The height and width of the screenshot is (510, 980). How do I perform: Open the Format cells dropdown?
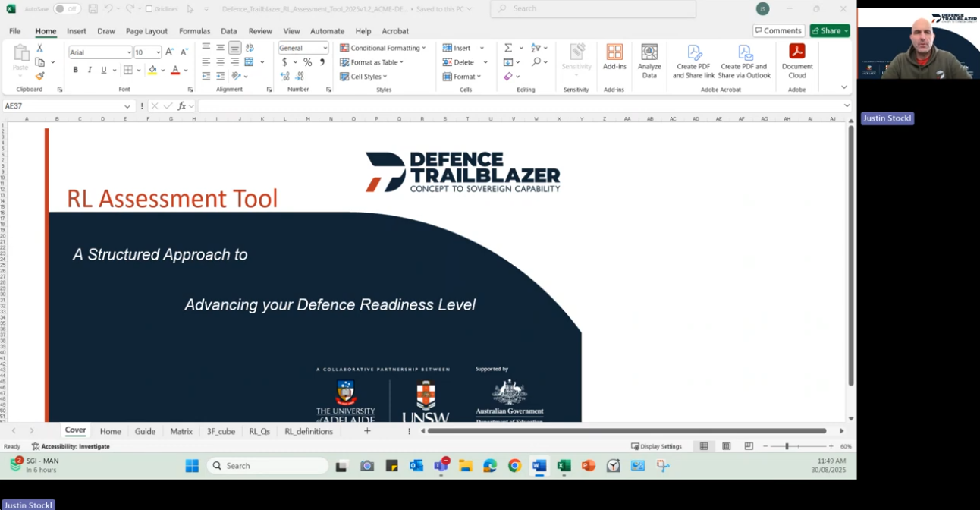[461, 77]
